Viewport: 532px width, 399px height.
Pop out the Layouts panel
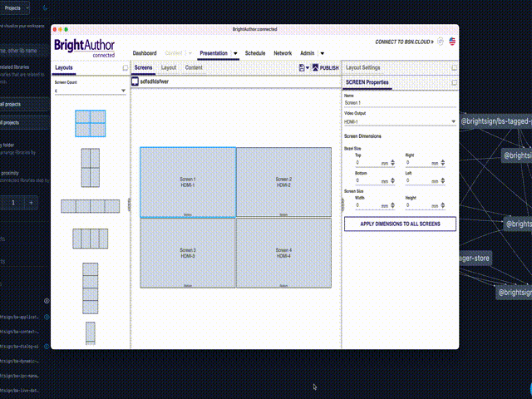coord(125,68)
